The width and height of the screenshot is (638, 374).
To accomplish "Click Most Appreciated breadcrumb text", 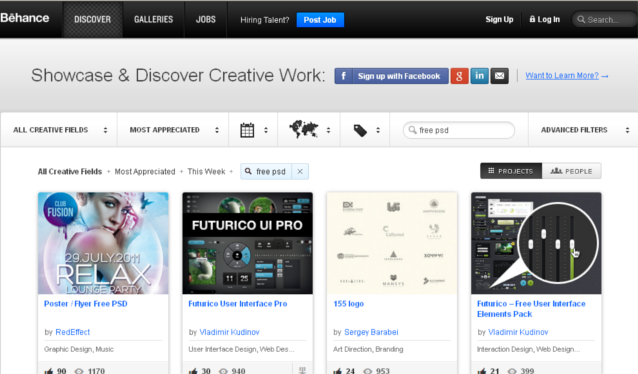I will [x=145, y=171].
